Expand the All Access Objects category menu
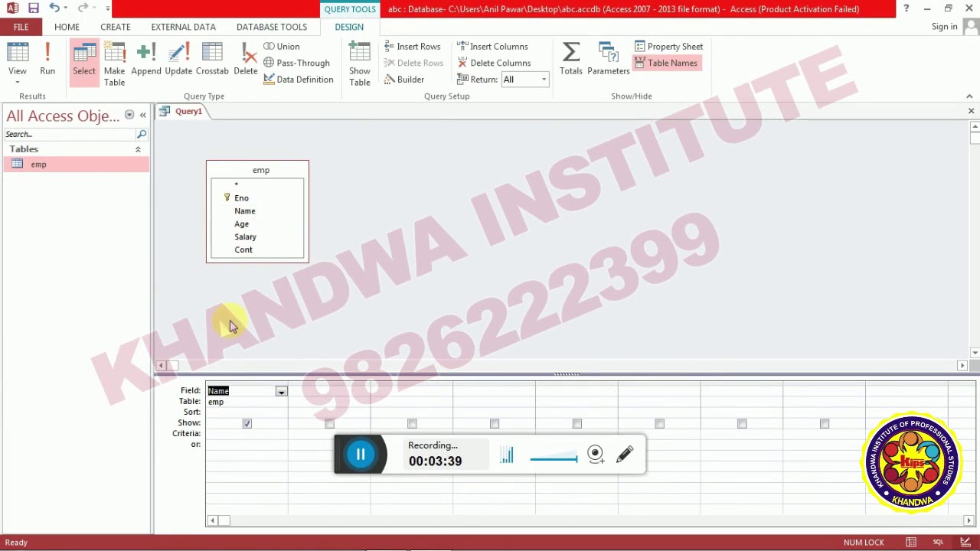The height and width of the screenshot is (551, 980). tap(129, 115)
